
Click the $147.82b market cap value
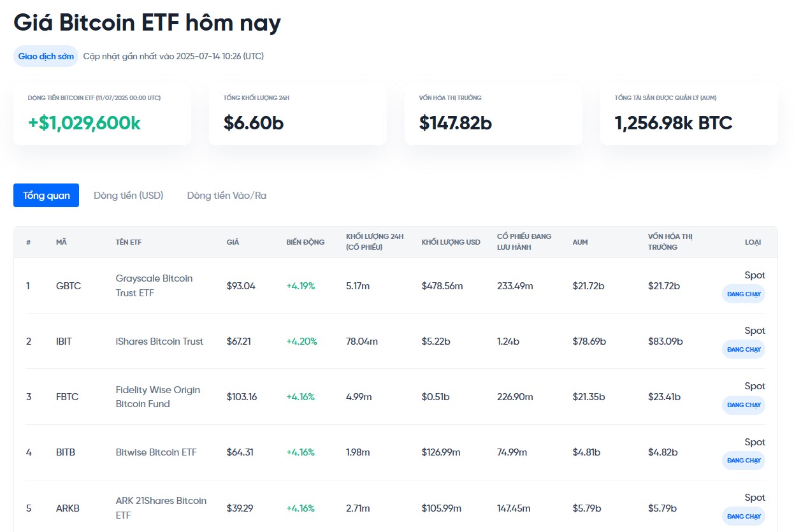click(x=456, y=123)
